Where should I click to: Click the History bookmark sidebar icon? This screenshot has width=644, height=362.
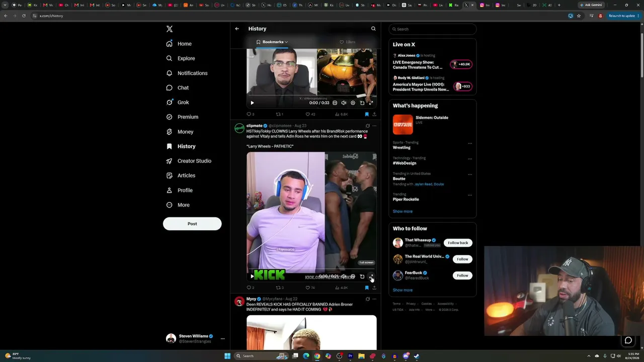170,146
